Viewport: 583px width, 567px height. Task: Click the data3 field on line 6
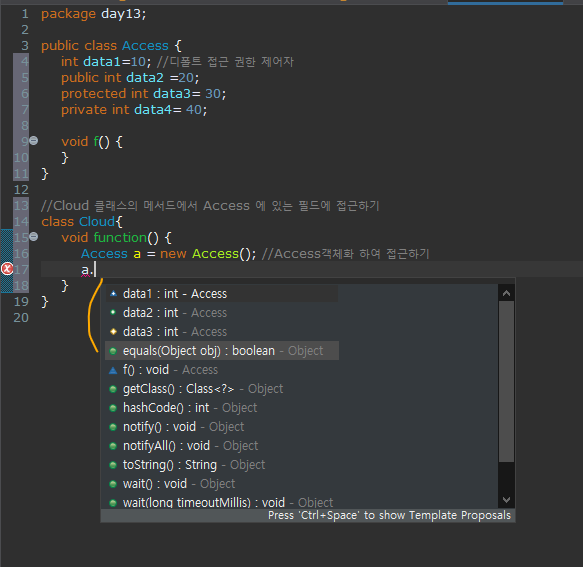[172, 93]
